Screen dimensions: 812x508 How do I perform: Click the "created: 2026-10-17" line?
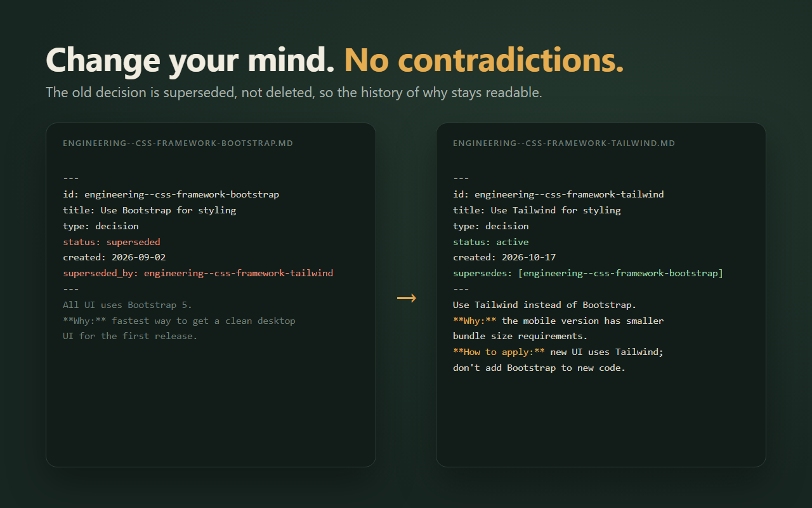tap(504, 257)
